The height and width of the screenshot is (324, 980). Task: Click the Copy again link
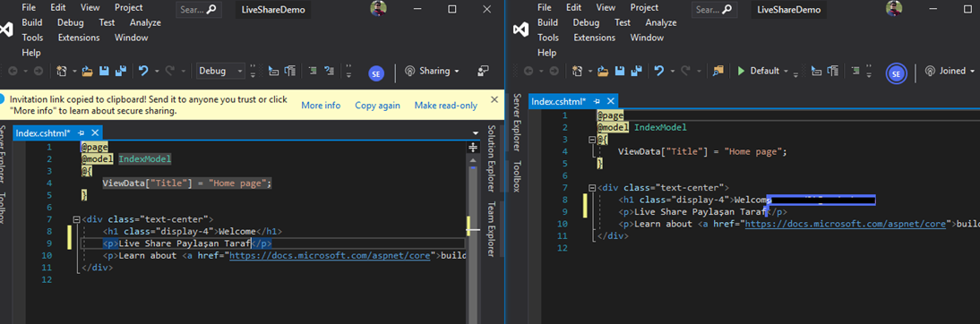[x=377, y=106]
